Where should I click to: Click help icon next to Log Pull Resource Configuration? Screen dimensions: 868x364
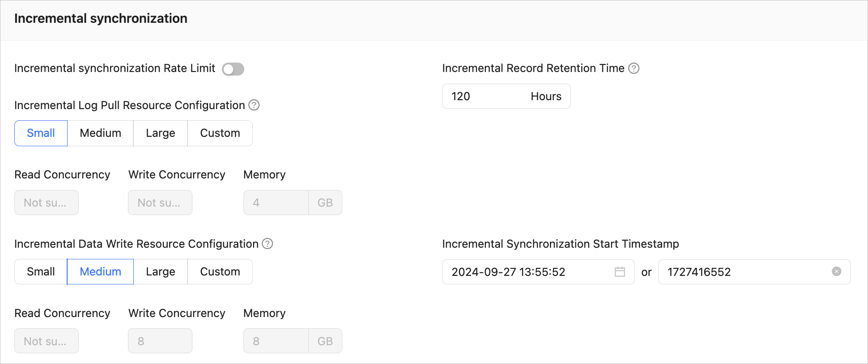[254, 105]
